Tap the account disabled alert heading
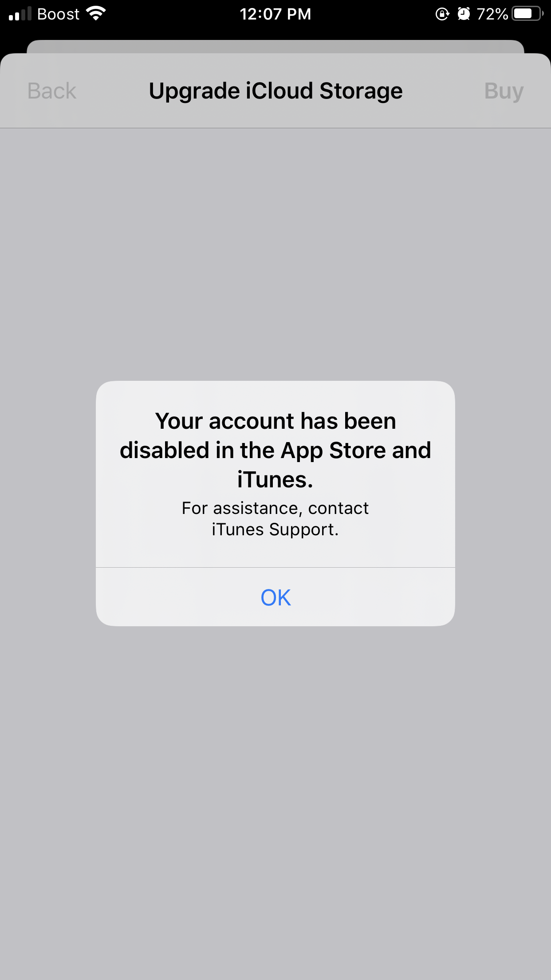Screen dimensions: 551x980 (x=275, y=450)
